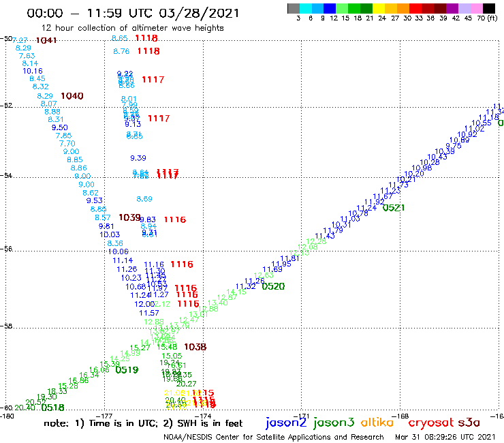
Task: Click the orange 'altika' satellite label
Action: click(377, 422)
